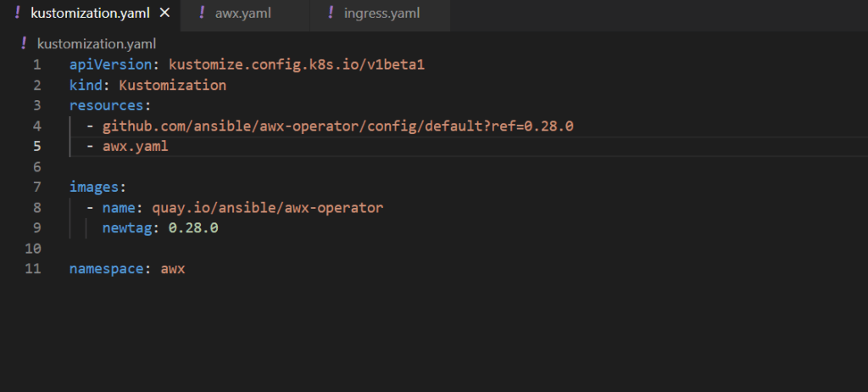Viewport: 868px width, 392px height.
Task: Close the kustomization.yaml tab
Action: point(164,14)
